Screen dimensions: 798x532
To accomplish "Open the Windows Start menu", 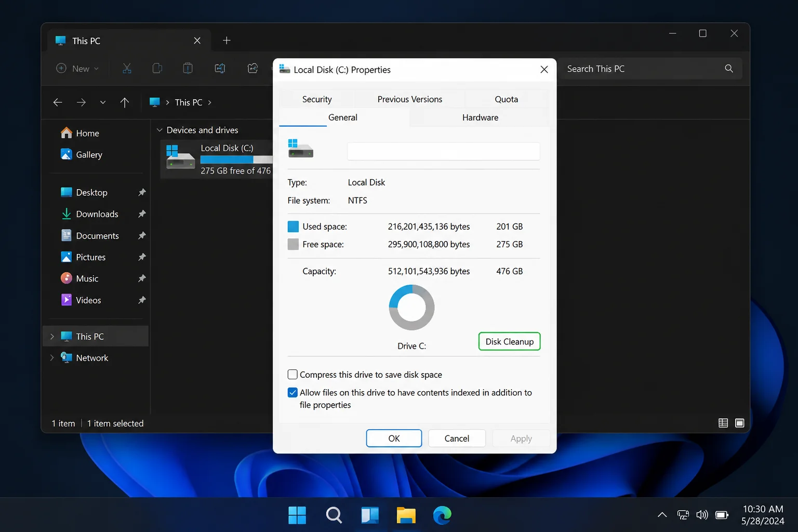I will (x=297, y=515).
